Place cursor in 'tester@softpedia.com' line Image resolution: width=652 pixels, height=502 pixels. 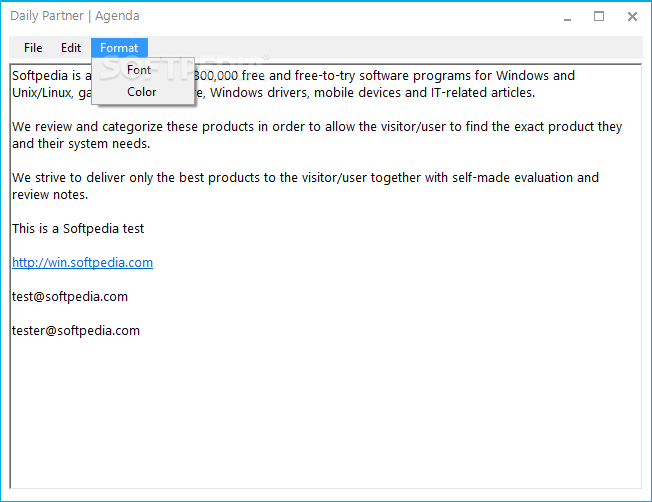(76, 331)
